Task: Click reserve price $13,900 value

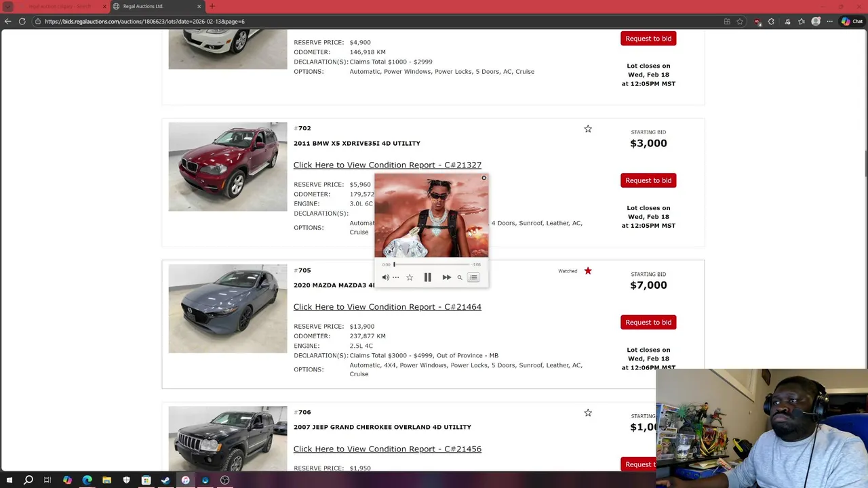Action: (362, 327)
